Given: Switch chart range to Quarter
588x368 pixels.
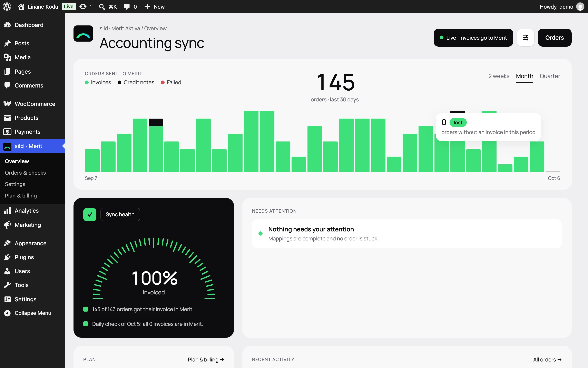Looking at the screenshot, I should pyautogui.click(x=550, y=76).
